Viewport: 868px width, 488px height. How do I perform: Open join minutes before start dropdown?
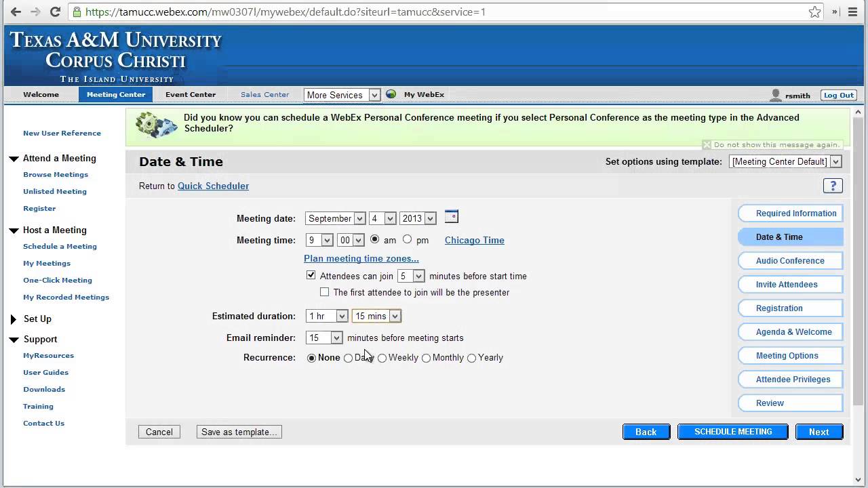coord(411,276)
